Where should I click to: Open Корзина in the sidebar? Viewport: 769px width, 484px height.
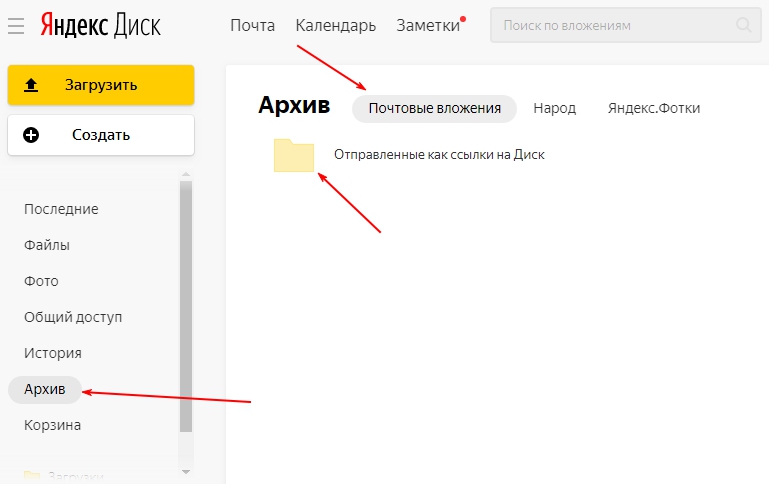coord(52,425)
